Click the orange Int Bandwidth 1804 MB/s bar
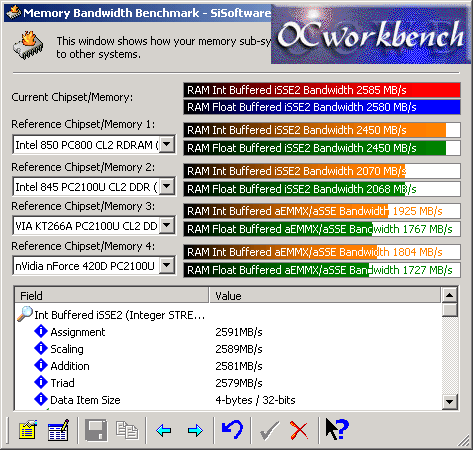 322,252
